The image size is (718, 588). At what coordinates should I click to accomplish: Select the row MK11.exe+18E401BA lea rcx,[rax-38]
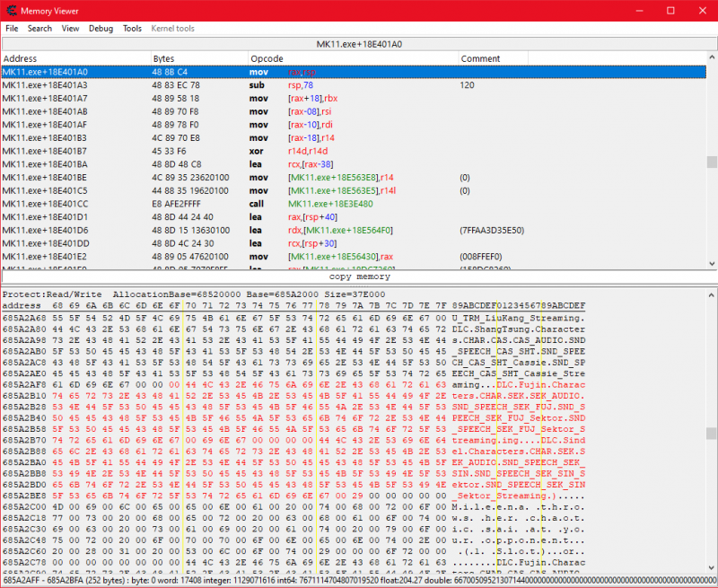pyautogui.click(x=354, y=164)
